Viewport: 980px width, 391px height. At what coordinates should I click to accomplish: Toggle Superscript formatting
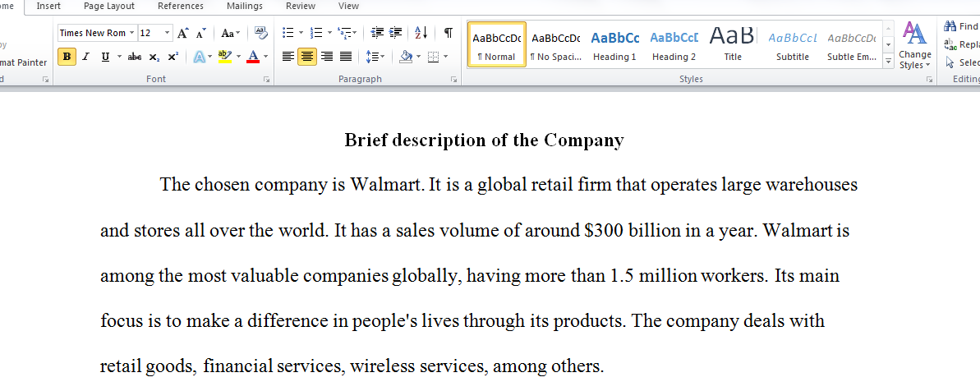[x=173, y=57]
